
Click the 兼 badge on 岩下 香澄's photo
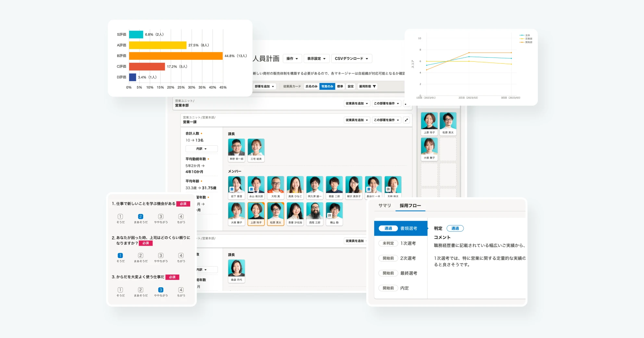pos(232,189)
